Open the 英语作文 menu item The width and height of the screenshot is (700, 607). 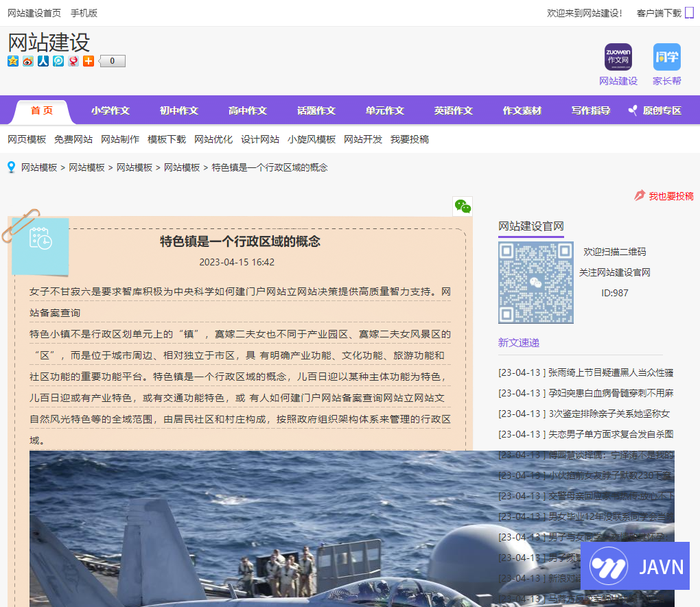pyautogui.click(x=454, y=110)
